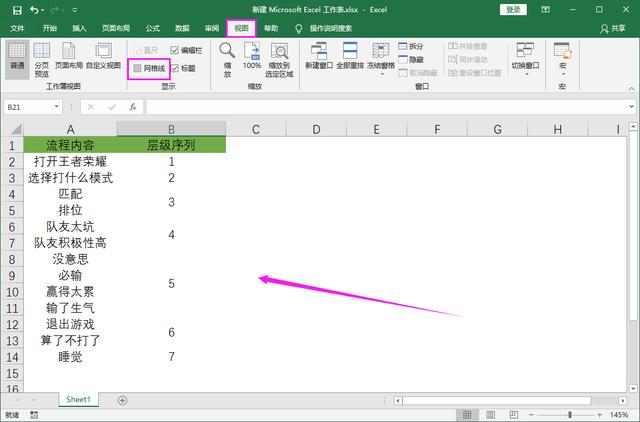Click the lightbulb 操作说明搜索 box

click(324, 28)
